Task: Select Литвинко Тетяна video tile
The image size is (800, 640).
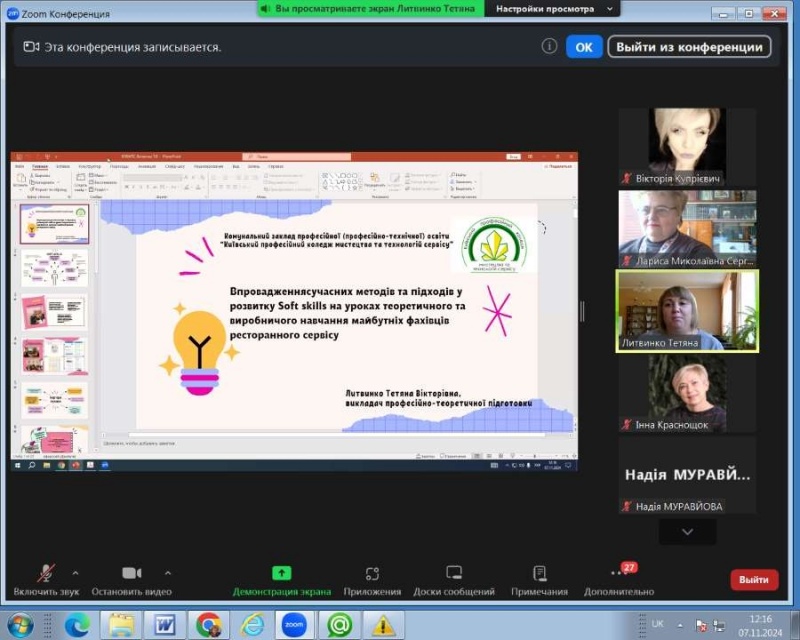Action: coord(687,311)
